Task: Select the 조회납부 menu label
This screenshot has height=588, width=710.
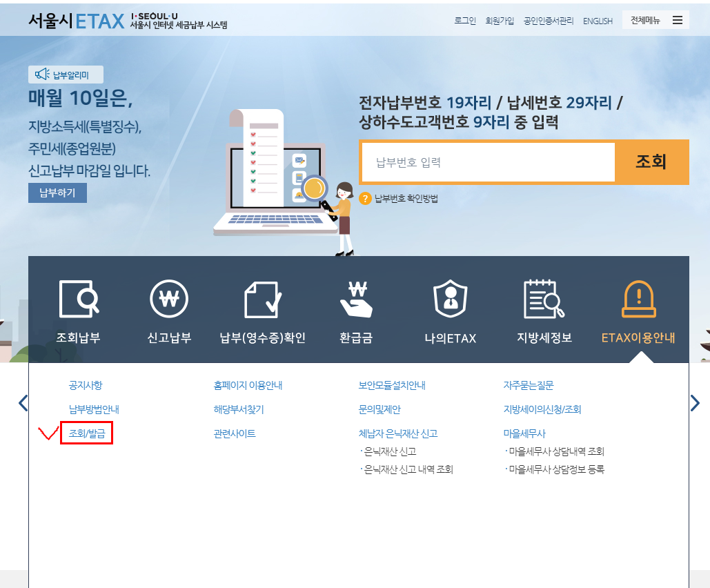Action: pos(79,337)
